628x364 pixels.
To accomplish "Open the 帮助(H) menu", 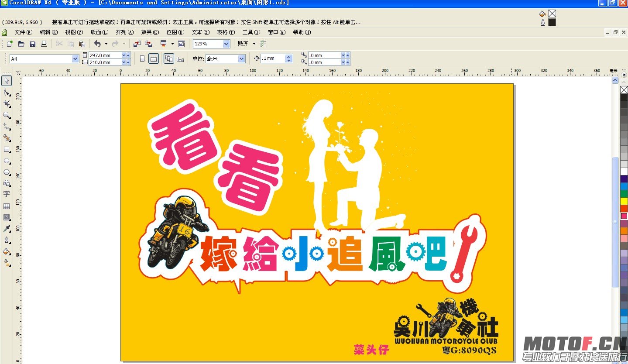I will pyautogui.click(x=302, y=32).
